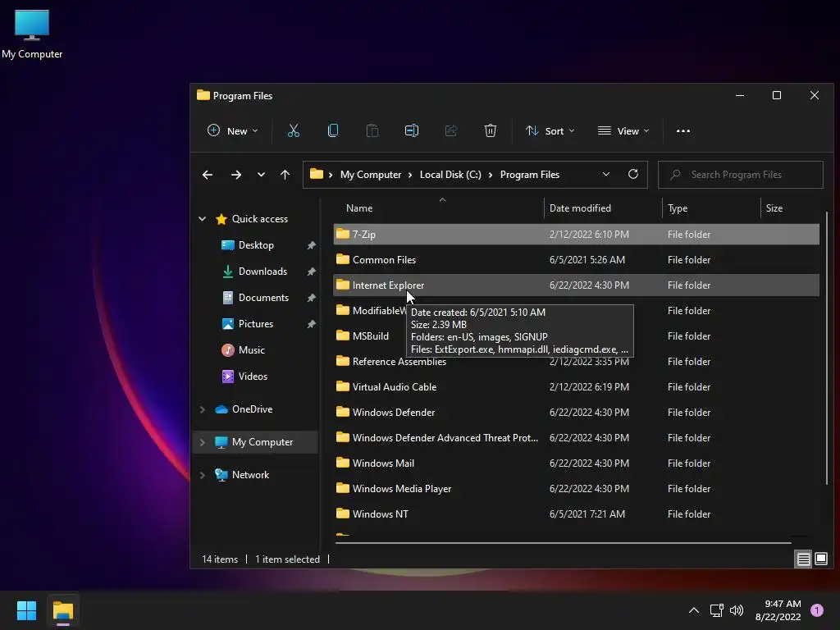Image resolution: width=840 pixels, height=630 pixels.
Task: Open notification badge in taskbar
Action: pyautogui.click(x=816, y=610)
